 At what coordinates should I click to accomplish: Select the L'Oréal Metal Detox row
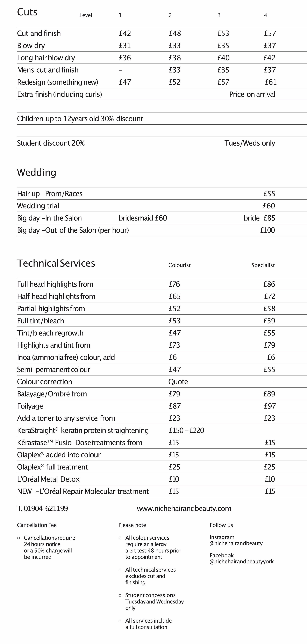click(x=162, y=479)
